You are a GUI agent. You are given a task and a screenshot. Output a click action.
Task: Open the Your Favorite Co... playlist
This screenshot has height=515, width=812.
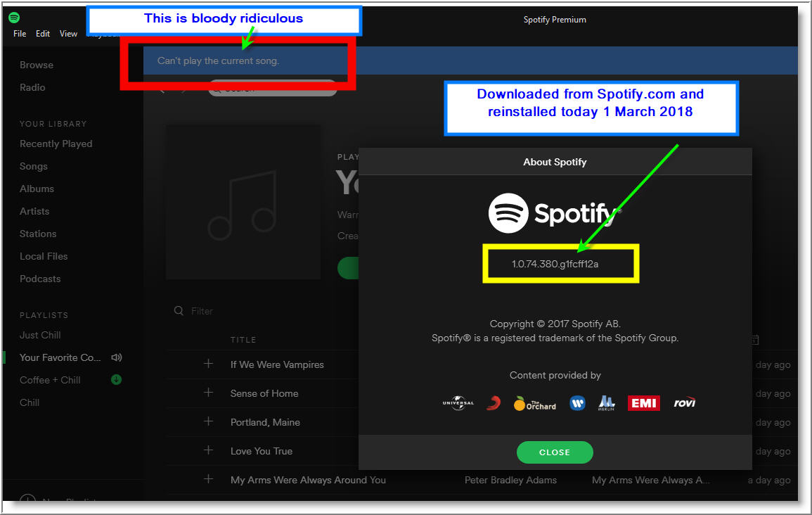click(x=60, y=357)
